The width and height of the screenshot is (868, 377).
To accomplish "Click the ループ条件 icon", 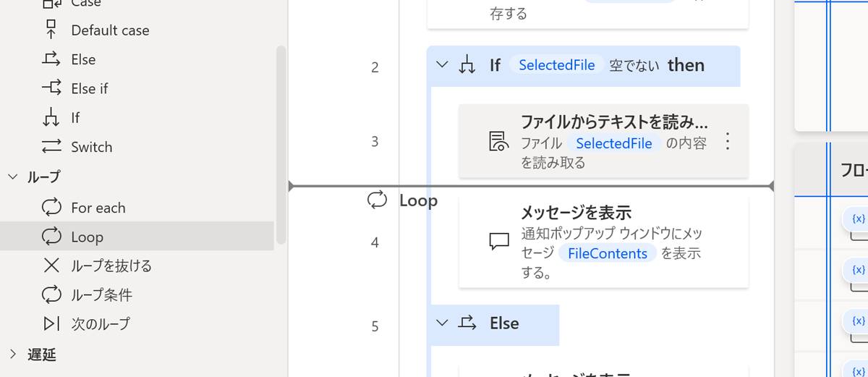I will click(51, 295).
